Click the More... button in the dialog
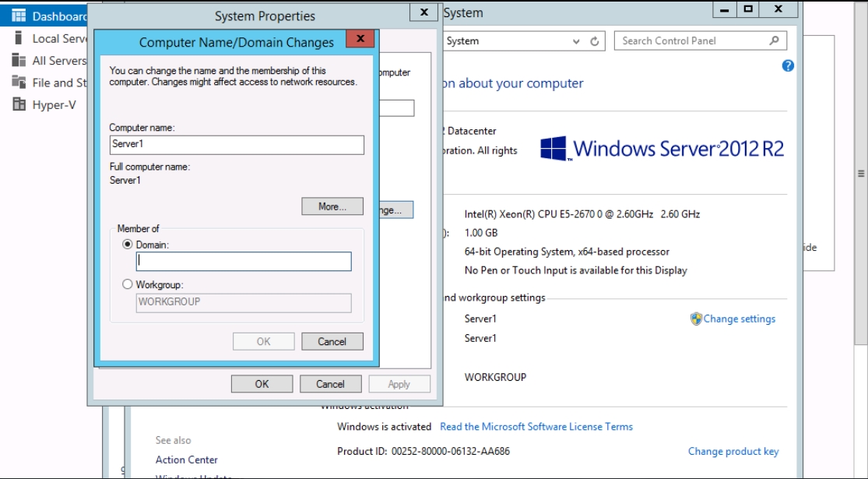Viewport: 868px width, 479px height. pyautogui.click(x=332, y=206)
